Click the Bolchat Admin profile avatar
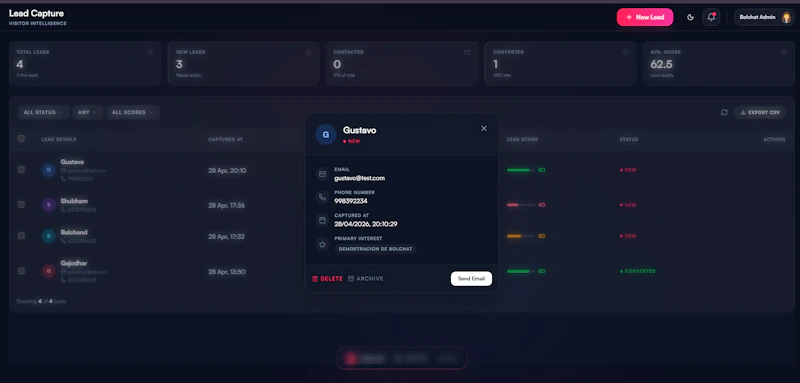The image size is (800, 383). (x=786, y=17)
